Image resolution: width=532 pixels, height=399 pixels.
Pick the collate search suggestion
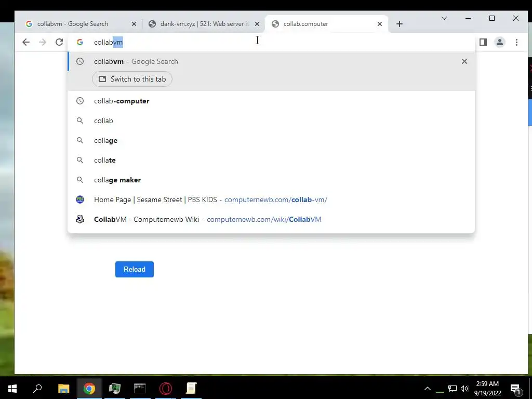click(x=271, y=160)
